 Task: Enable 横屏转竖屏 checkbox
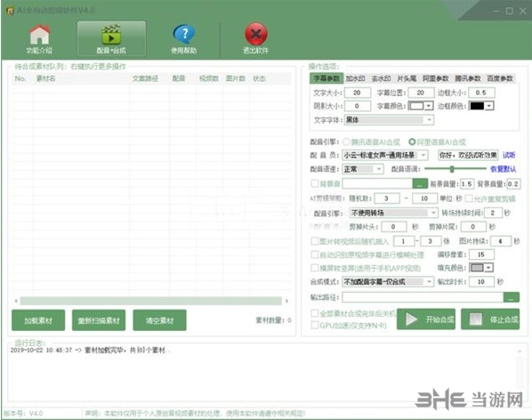click(315, 268)
